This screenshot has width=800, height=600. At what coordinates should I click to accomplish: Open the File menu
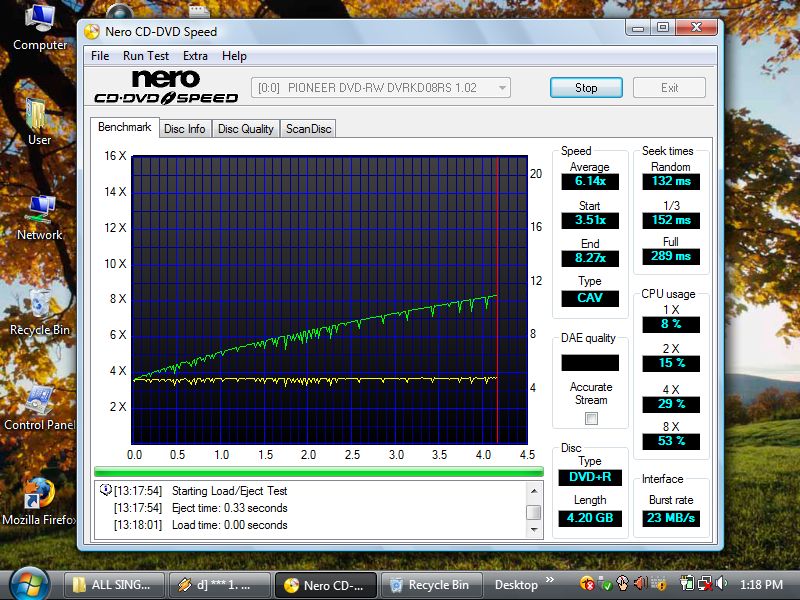tap(100, 56)
